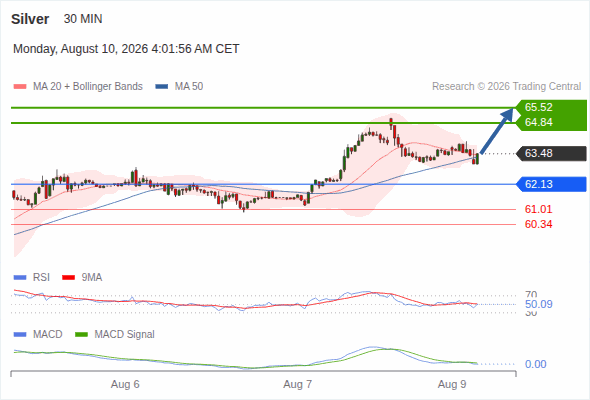Click the blue MA 50 legend swatch
The image size is (590, 400).
[x=162, y=87]
